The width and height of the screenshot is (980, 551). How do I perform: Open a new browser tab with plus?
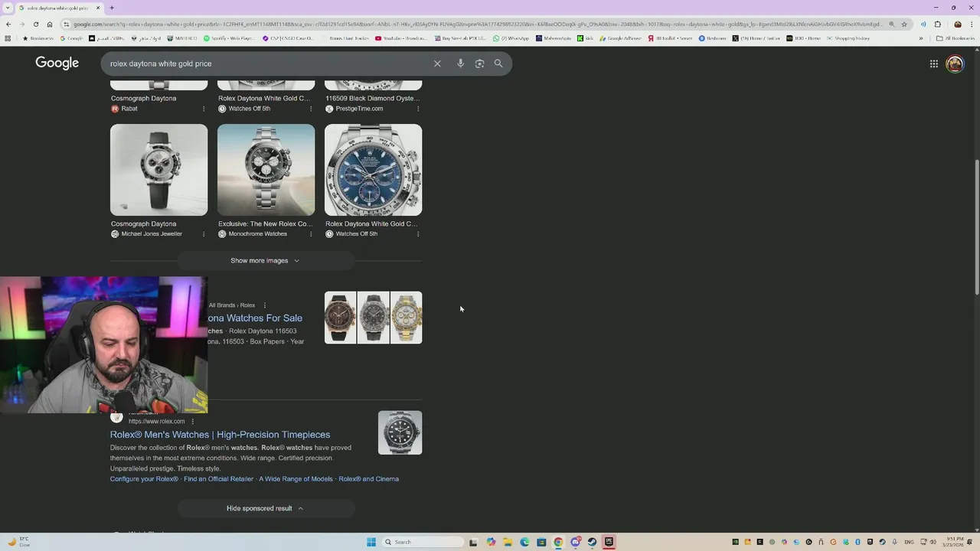pos(112,8)
